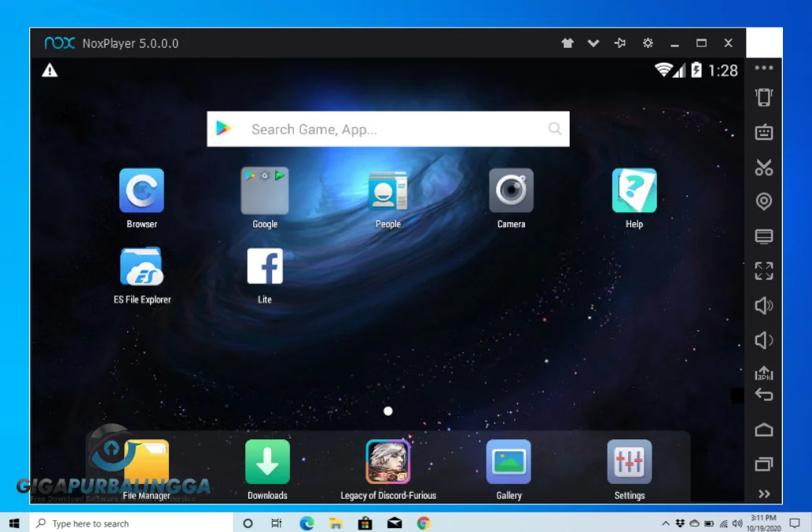Click the magnifier icon in search bar
The width and height of the screenshot is (812, 532).
coord(555,128)
